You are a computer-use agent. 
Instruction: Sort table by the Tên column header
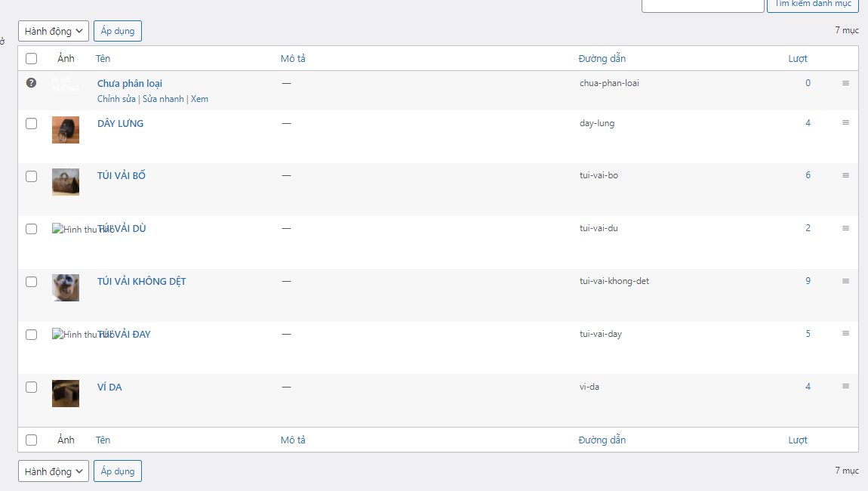pyautogui.click(x=103, y=59)
